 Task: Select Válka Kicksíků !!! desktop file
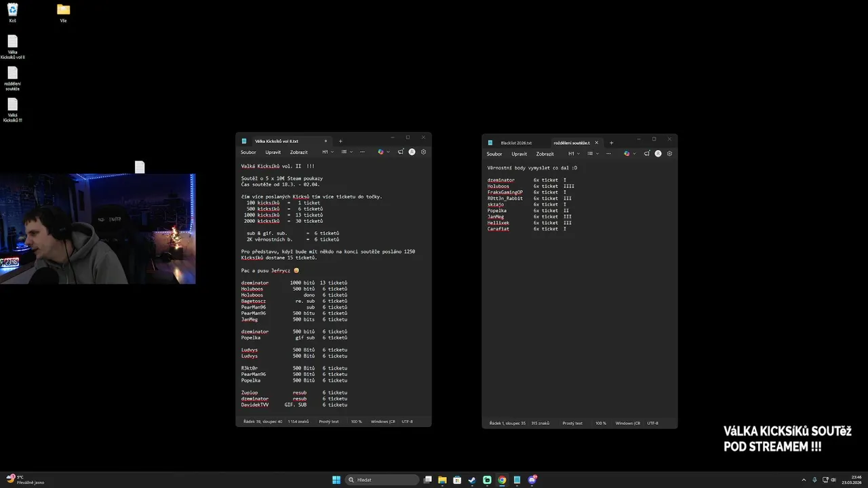12,110
